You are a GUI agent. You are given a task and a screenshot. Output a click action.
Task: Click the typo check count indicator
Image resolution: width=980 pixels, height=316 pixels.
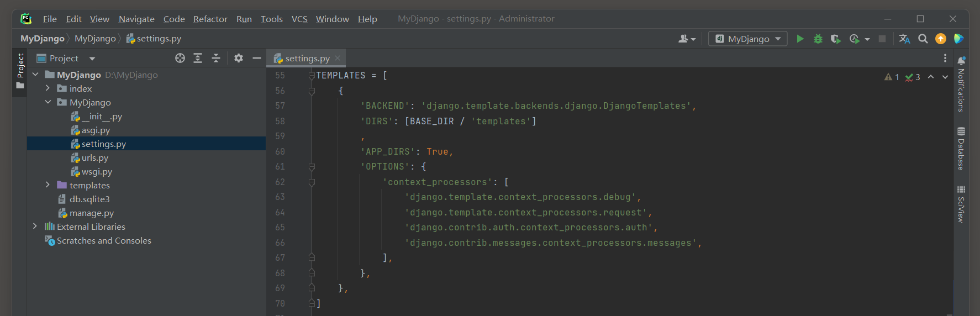913,77
